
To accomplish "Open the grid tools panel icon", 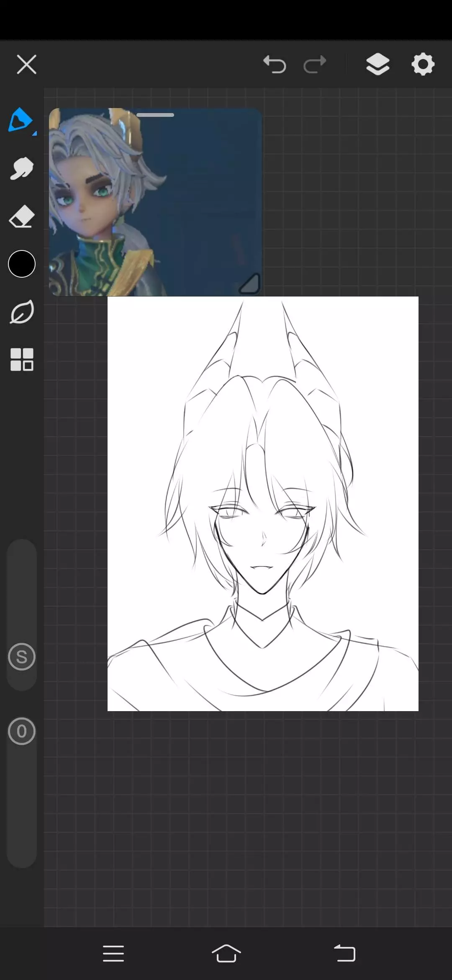I will [22, 360].
